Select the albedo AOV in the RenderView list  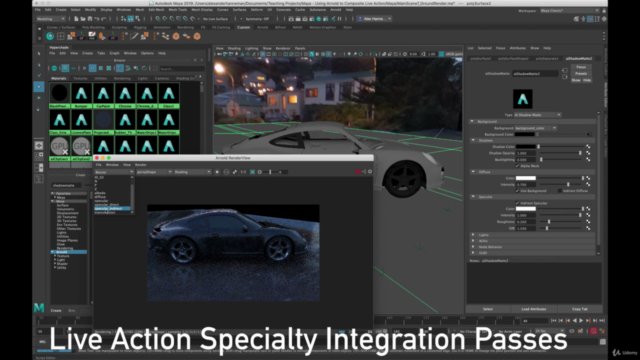click(x=100, y=193)
